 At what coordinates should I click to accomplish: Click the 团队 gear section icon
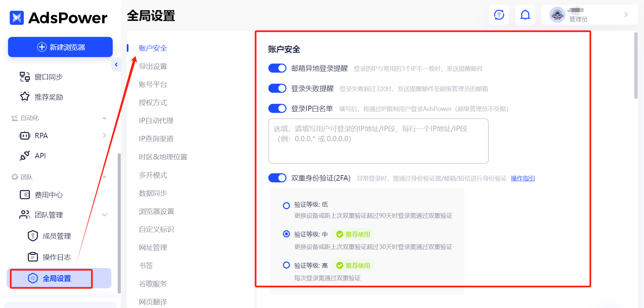click(14, 177)
